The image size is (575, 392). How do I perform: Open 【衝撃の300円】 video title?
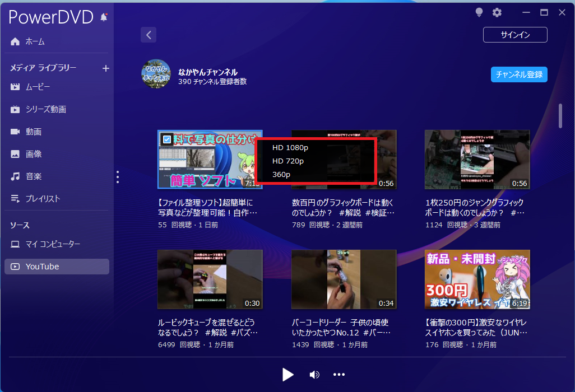[476, 327]
